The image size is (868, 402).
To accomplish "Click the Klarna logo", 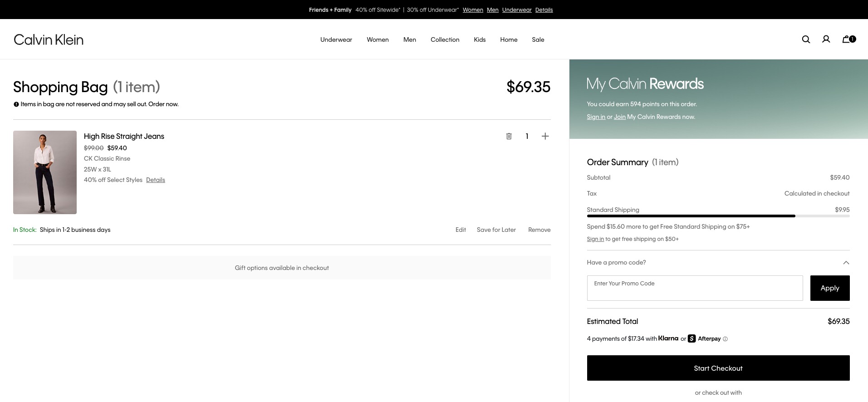I will [x=668, y=338].
